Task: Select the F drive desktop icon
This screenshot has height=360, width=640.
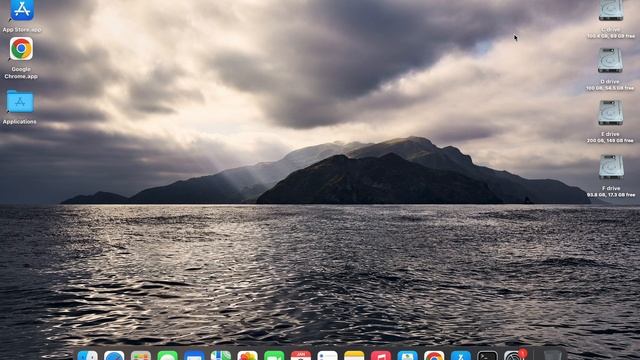Action: click(x=611, y=167)
